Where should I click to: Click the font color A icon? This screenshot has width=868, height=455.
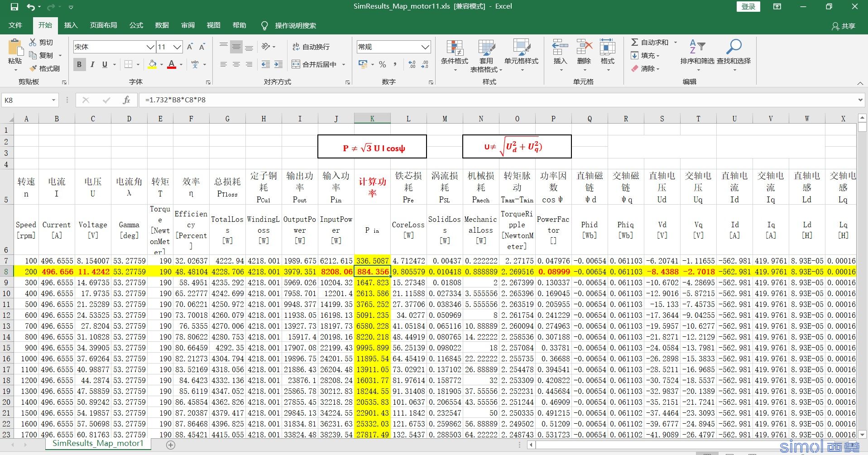point(172,64)
